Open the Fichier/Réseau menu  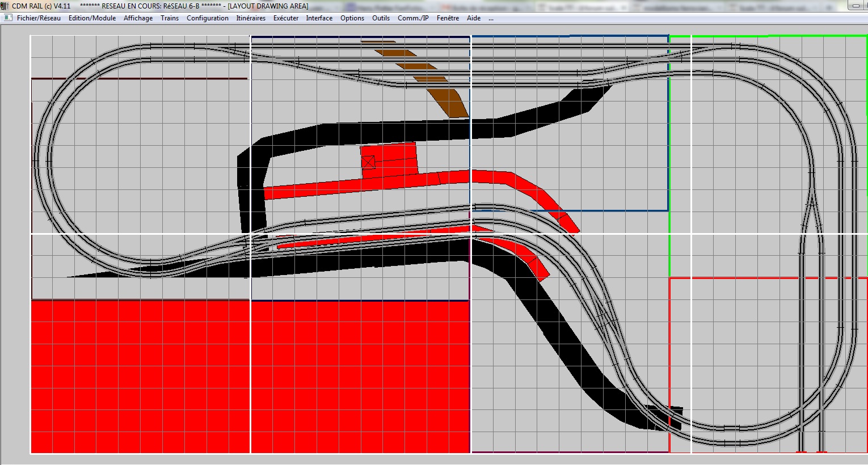[x=39, y=18]
